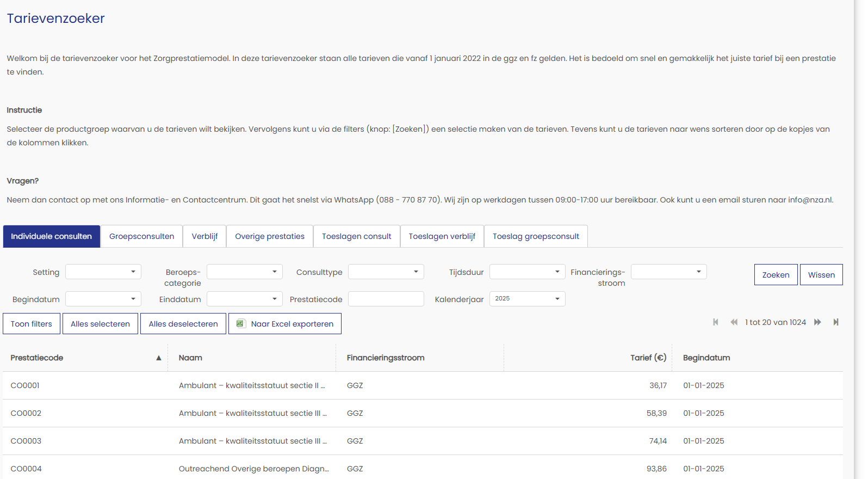Click the Tarievenzoeker page heading

click(x=55, y=19)
